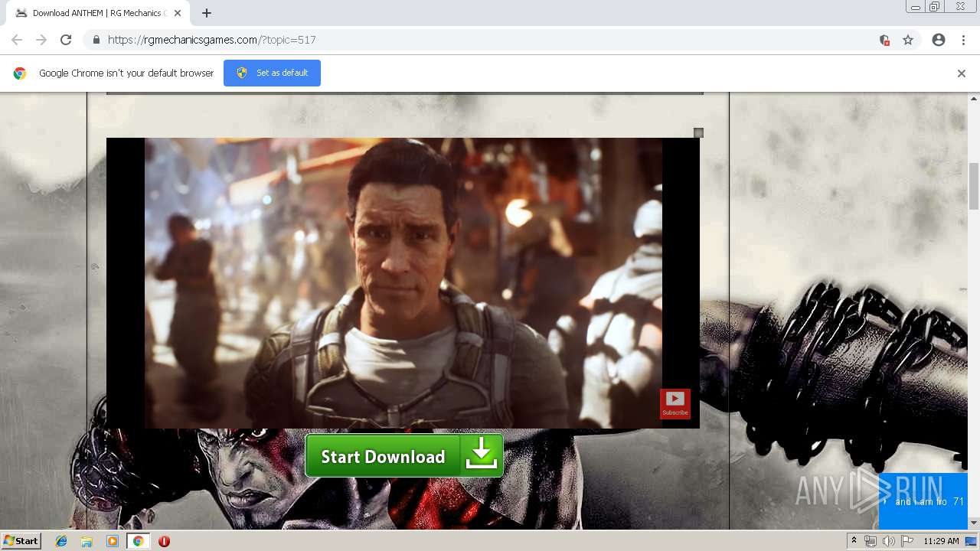
Task: Open the Windows Start menu
Action: (21, 541)
